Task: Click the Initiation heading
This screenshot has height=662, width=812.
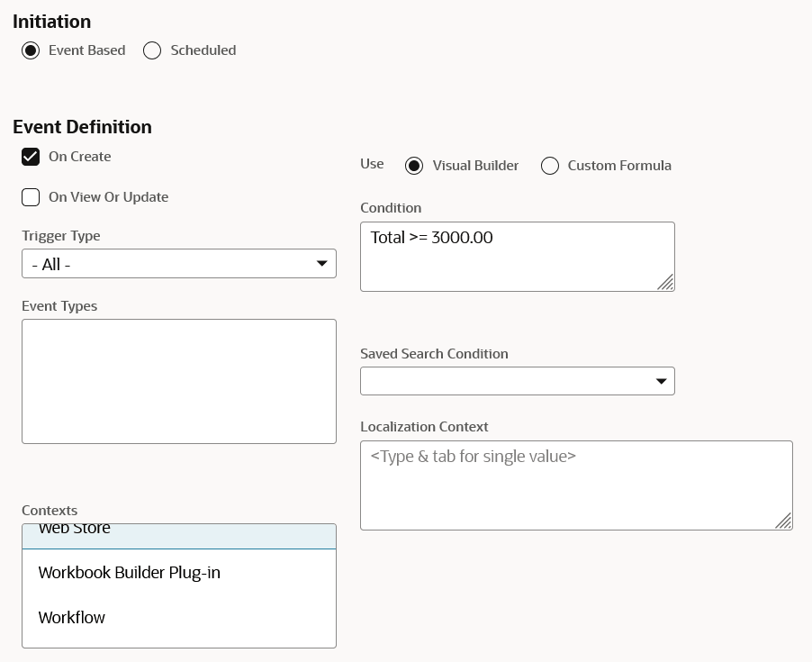Action: click(x=52, y=22)
